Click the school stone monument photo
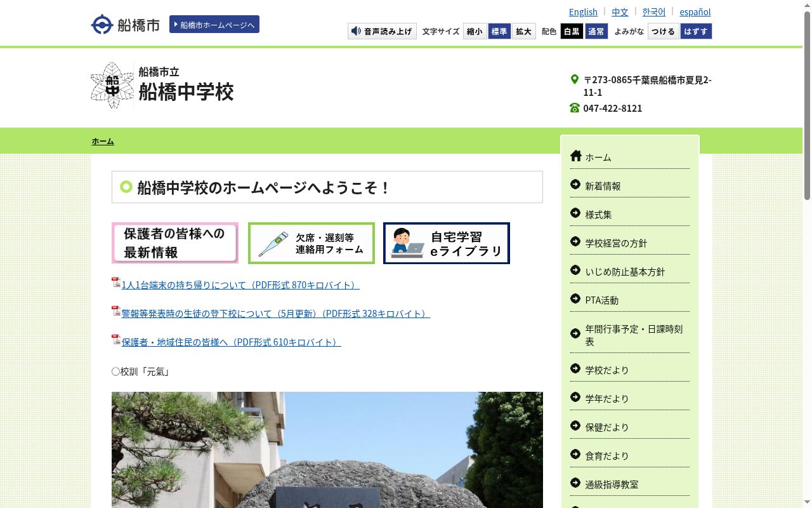Viewport: 812px width, 508px height. click(x=327, y=450)
